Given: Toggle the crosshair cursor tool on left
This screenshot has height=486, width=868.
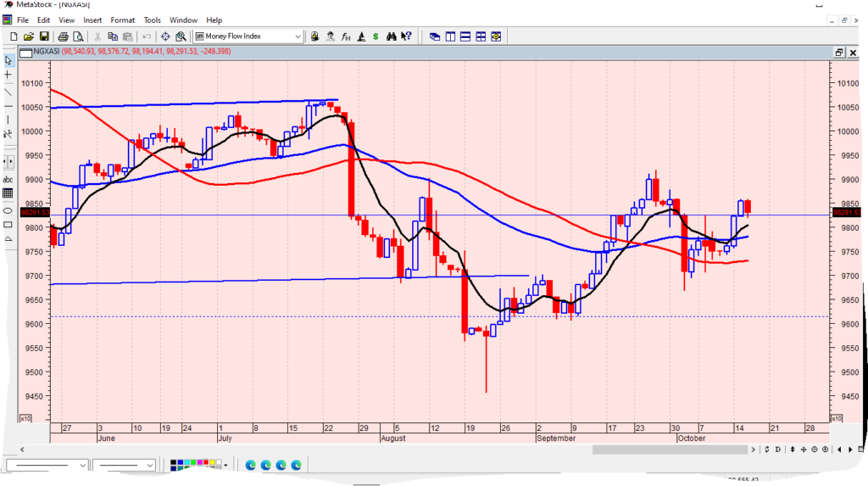Looking at the screenshot, I should click(8, 75).
